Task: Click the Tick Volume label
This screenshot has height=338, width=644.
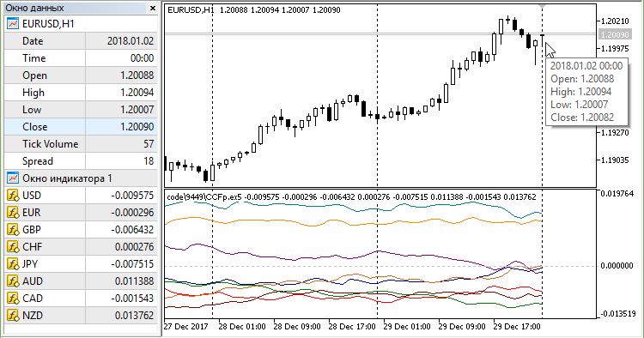Action: (x=50, y=144)
